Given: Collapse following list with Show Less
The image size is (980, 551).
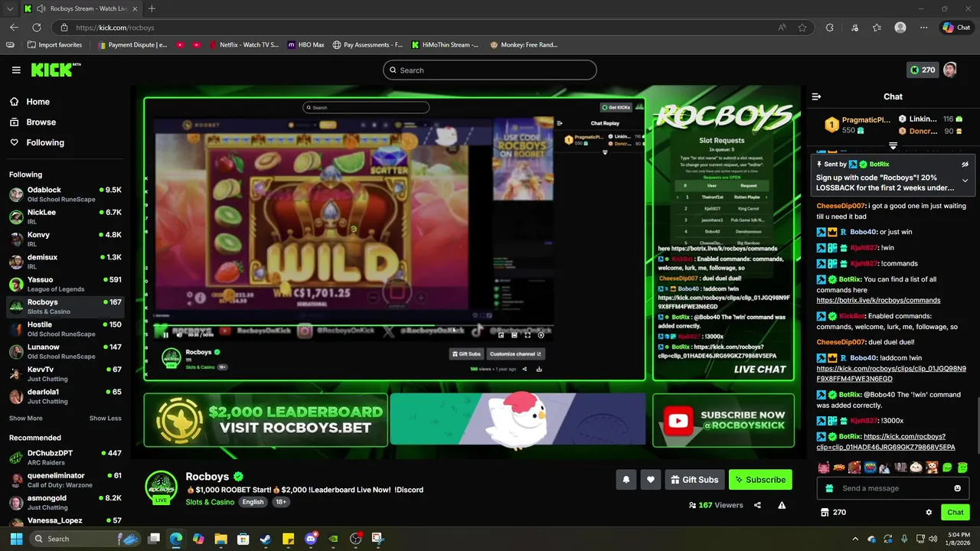Looking at the screenshot, I should [105, 419].
